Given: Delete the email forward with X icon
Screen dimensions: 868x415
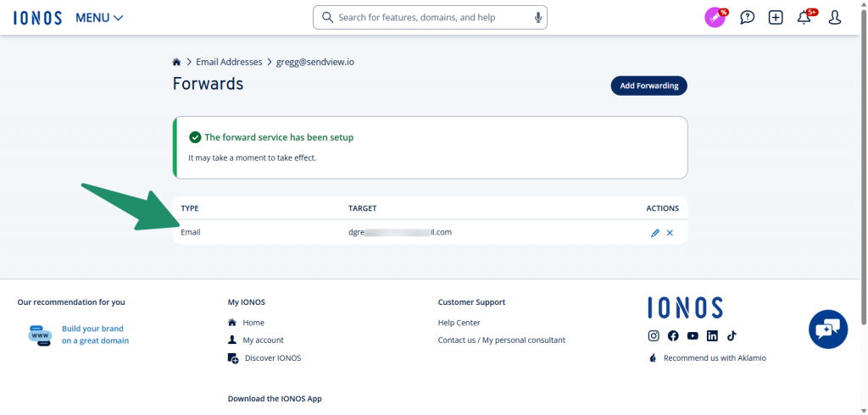Looking at the screenshot, I should [x=670, y=233].
